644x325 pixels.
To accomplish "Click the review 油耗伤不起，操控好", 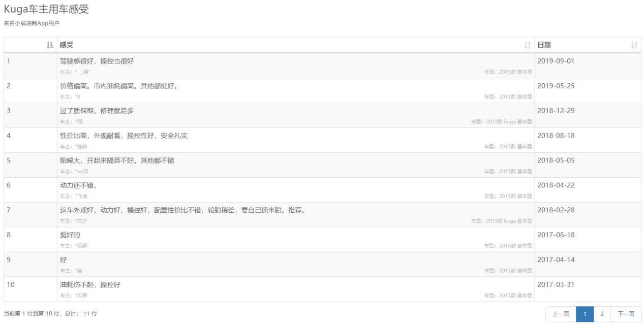I will (90, 285).
